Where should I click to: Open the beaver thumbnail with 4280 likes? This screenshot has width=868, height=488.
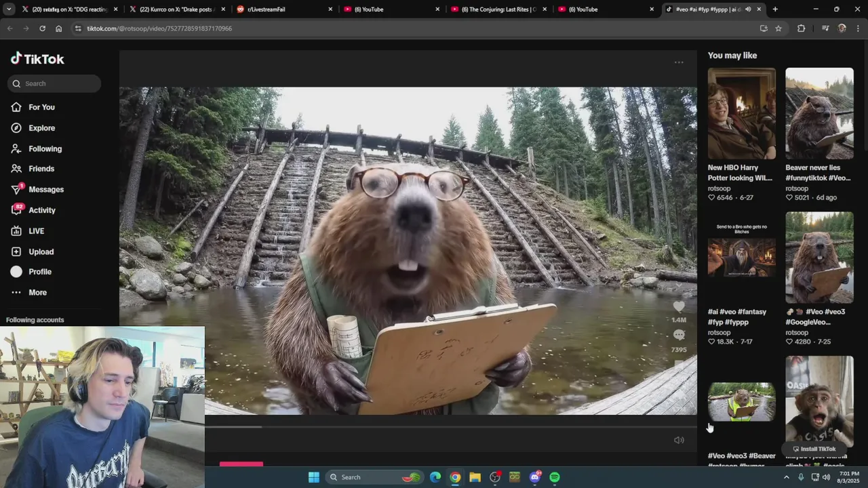point(819,258)
